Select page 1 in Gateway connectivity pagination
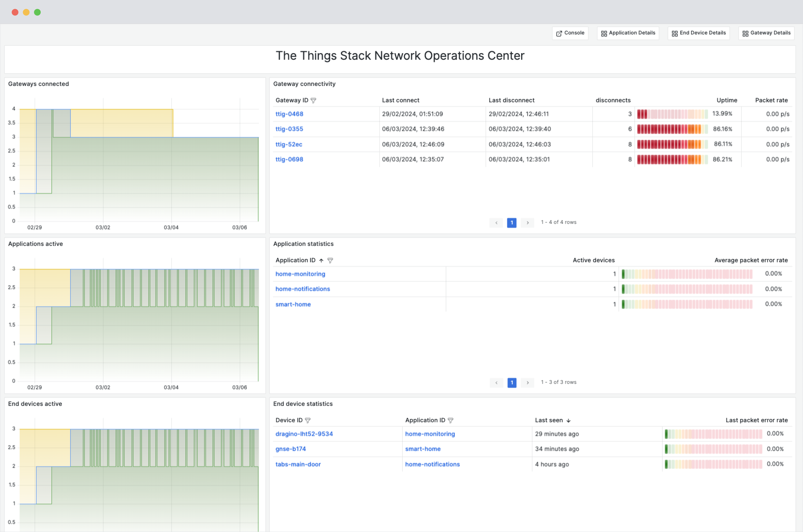The height and width of the screenshot is (532, 803). tap(512, 223)
